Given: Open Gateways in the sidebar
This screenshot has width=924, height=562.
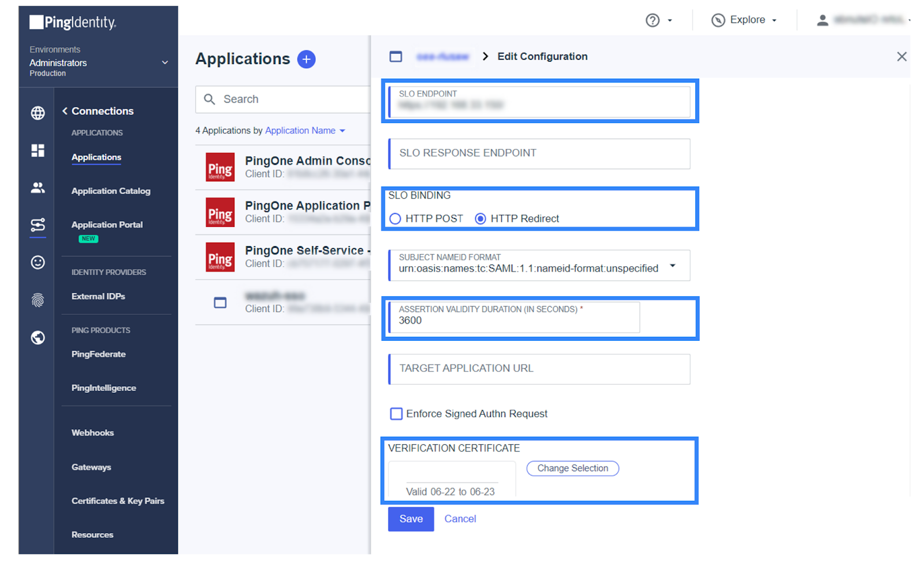Looking at the screenshot, I should [91, 467].
